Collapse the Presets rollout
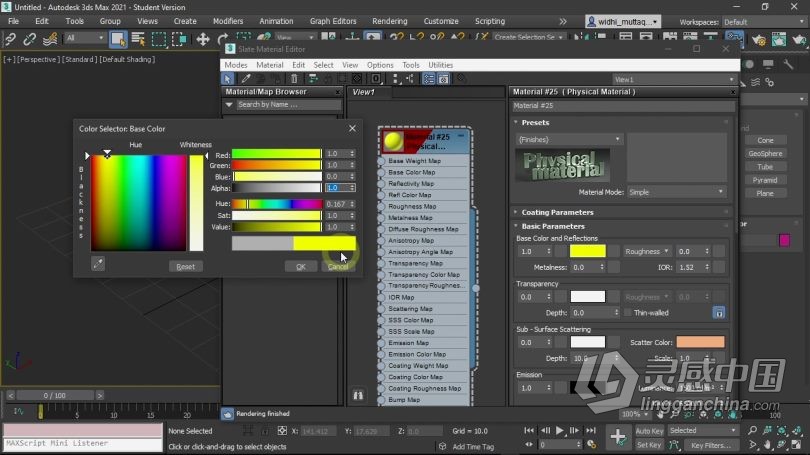The image size is (810, 455). click(535, 122)
